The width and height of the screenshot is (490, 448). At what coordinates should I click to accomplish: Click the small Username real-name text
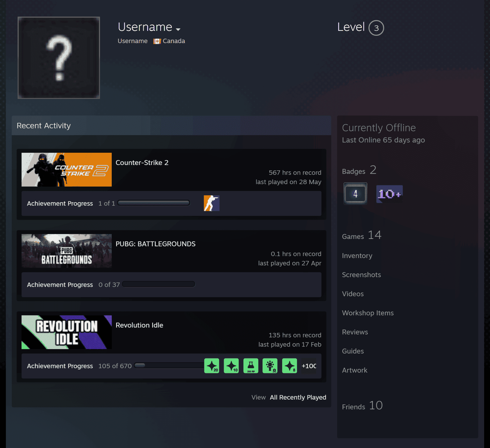(x=132, y=41)
